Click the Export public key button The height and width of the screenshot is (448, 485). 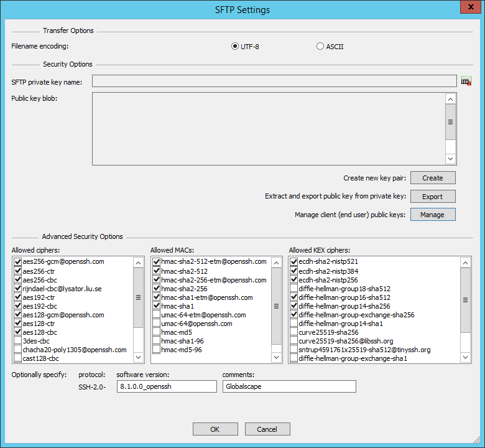[433, 197]
